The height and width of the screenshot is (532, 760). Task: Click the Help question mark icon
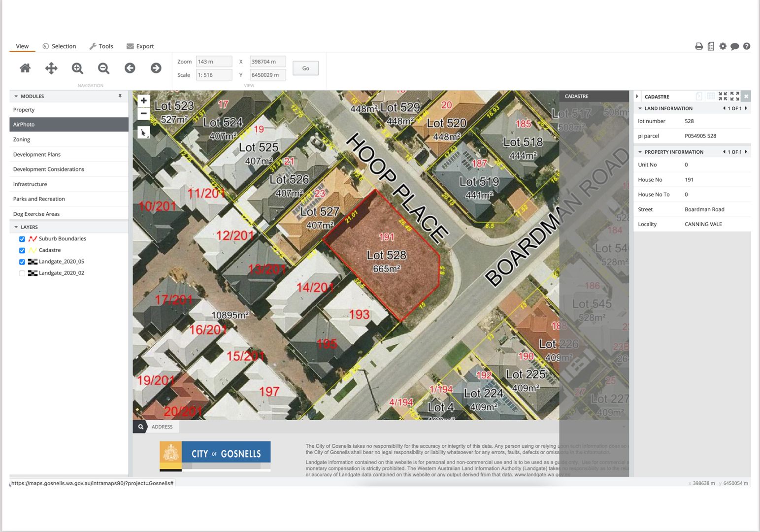click(x=747, y=46)
